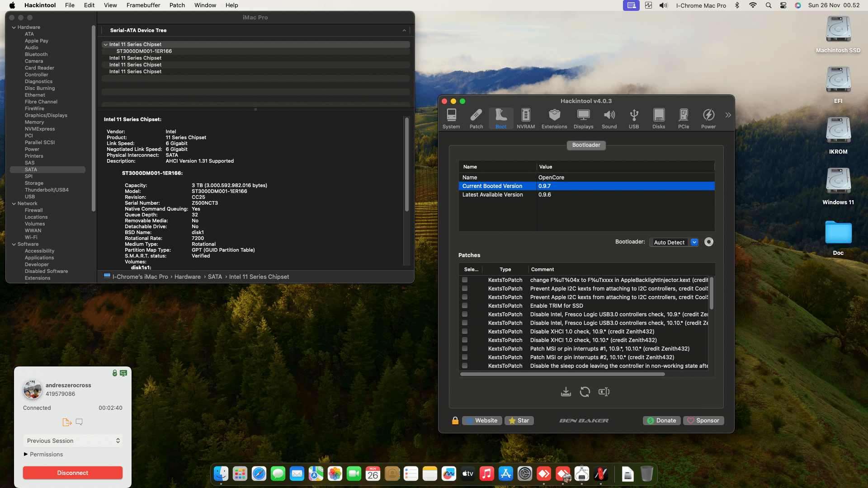868x488 pixels.
Task: Collapse the Network group in System Information sidebar
Action: coord(14,203)
